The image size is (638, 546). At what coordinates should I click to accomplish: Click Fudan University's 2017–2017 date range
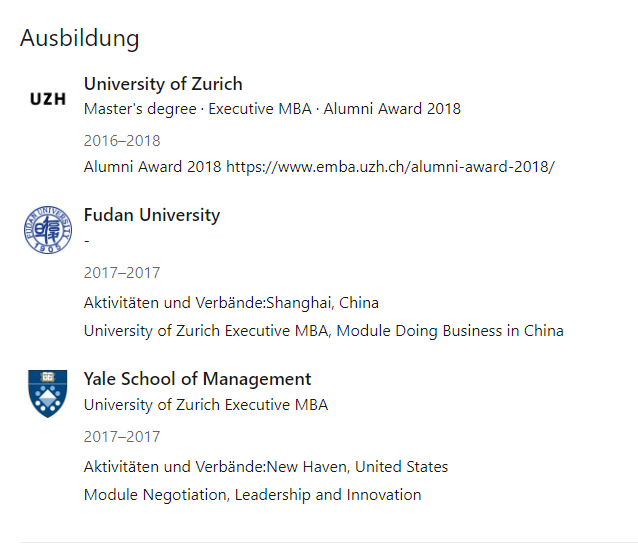coord(122,273)
